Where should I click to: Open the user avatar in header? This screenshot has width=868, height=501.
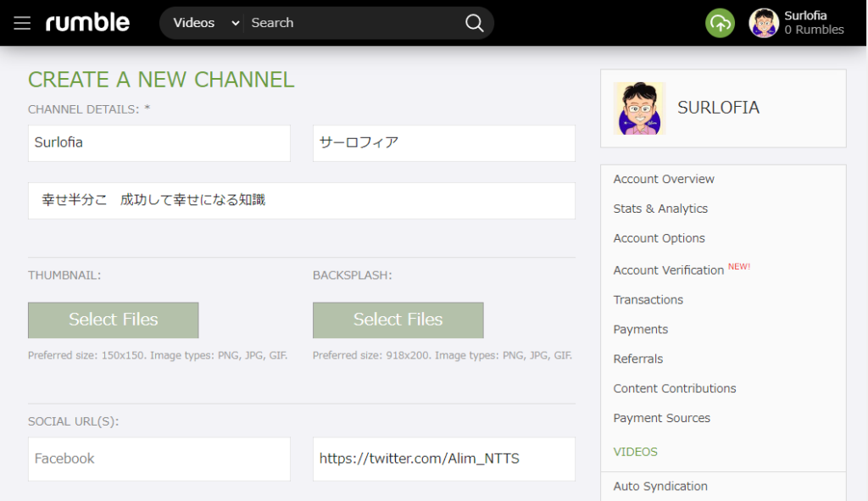[764, 23]
